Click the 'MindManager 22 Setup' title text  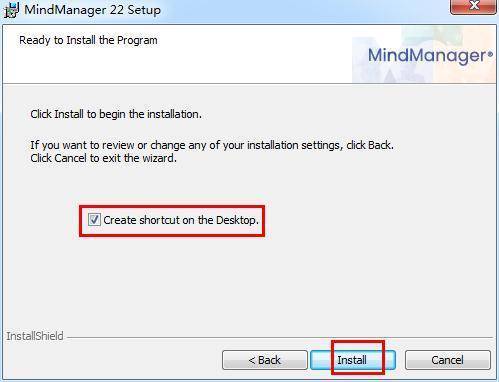tap(92, 10)
